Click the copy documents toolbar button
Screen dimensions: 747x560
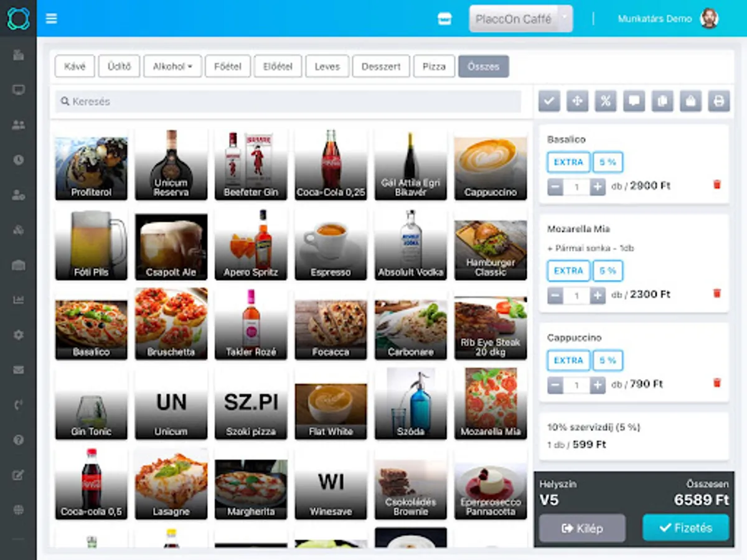pos(662,101)
